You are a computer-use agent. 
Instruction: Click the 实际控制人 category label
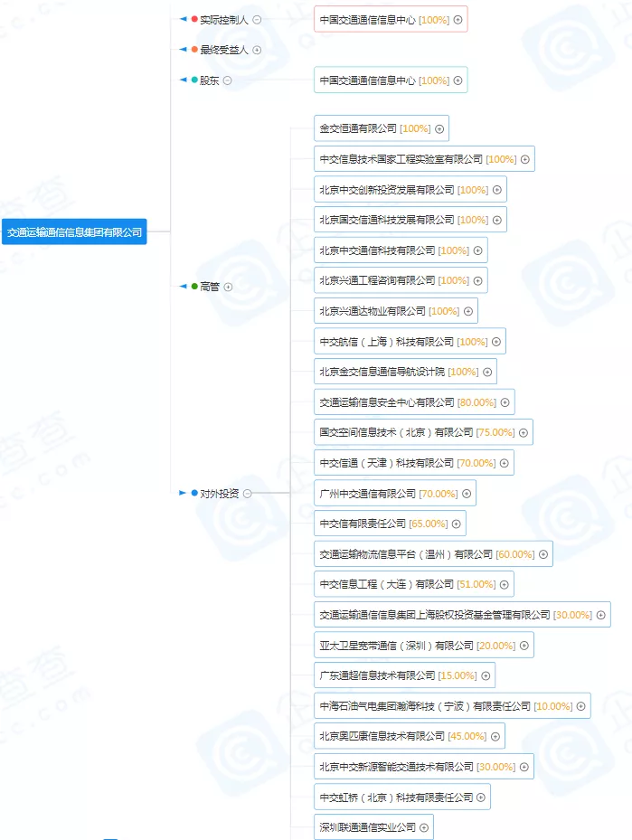tap(224, 20)
